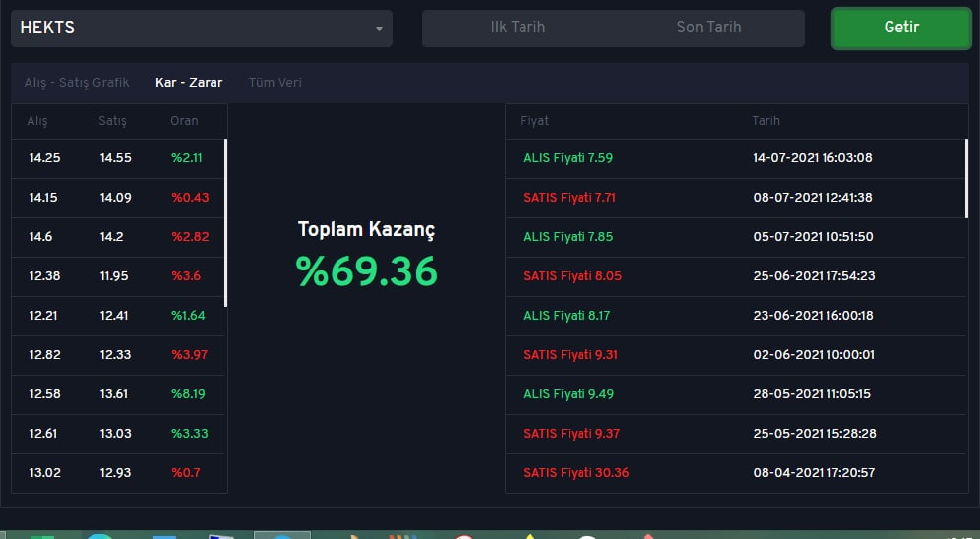Screen dimensions: 980x539
Task: Click date 02-06-2021 10:00:01
Action: pos(814,355)
